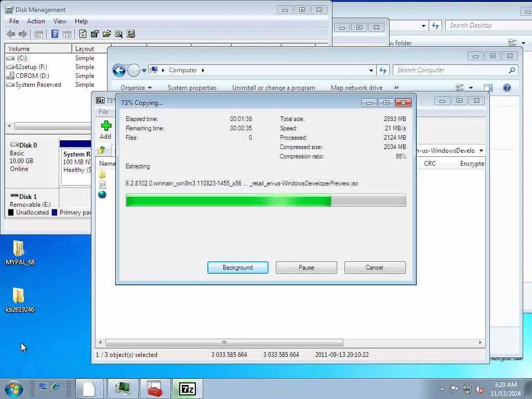Click Disk Management volume list scrollbar left arrow
The image size is (532, 399).
click(9, 126)
